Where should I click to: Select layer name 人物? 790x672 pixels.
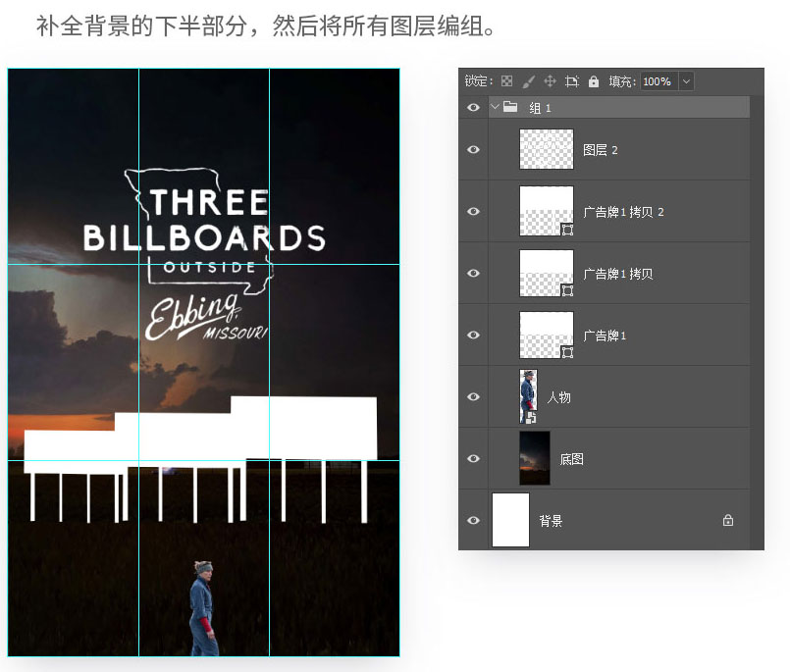558,397
